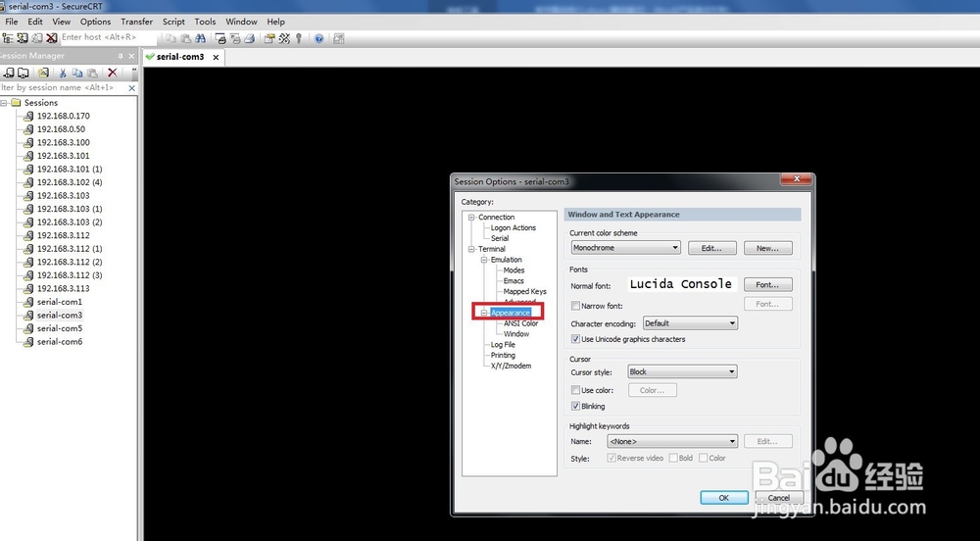
Task: Click Connect in Tab icon in Session Manager
Action: [x=24, y=73]
